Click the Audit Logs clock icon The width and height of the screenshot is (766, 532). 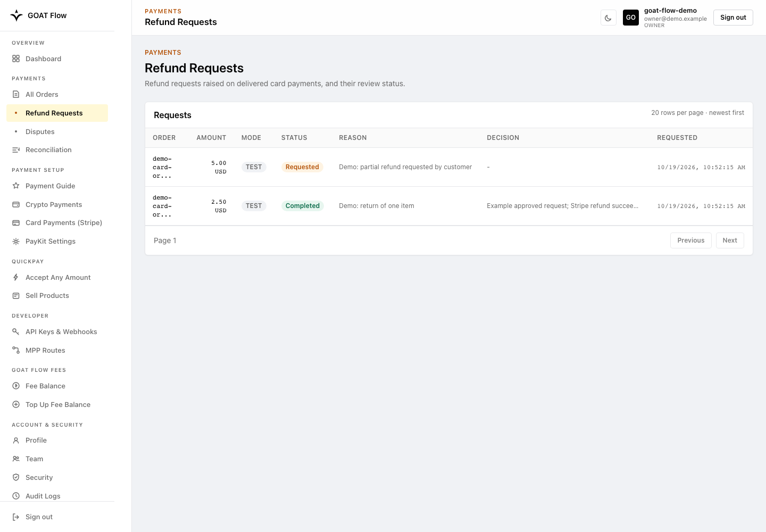(x=16, y=496)
